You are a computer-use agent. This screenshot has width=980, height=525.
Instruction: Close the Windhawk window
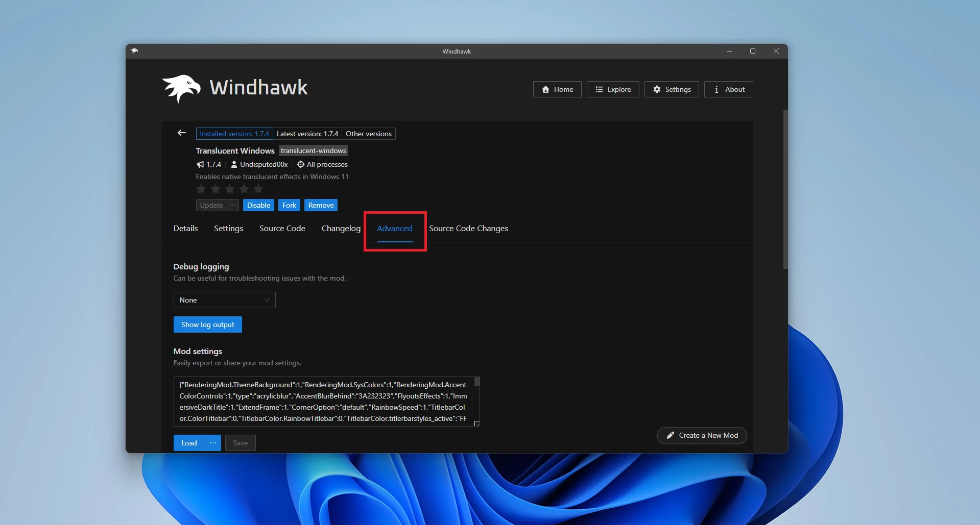click(776, 51)
